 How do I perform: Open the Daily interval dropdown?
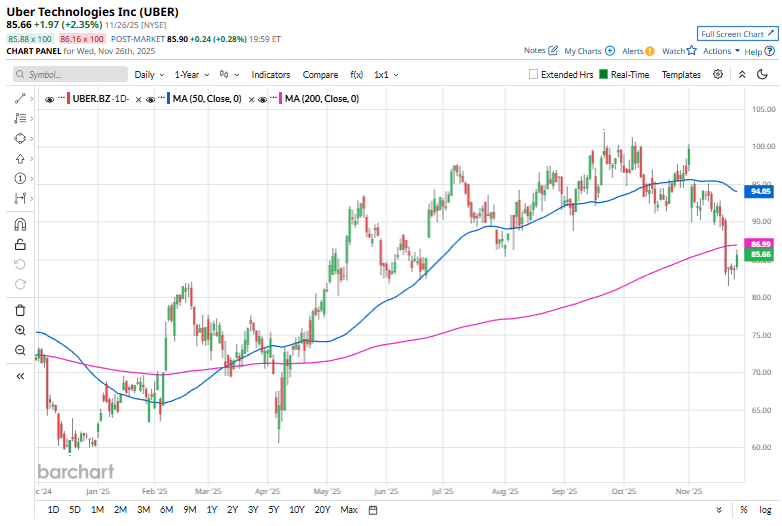tap(149, 74)
